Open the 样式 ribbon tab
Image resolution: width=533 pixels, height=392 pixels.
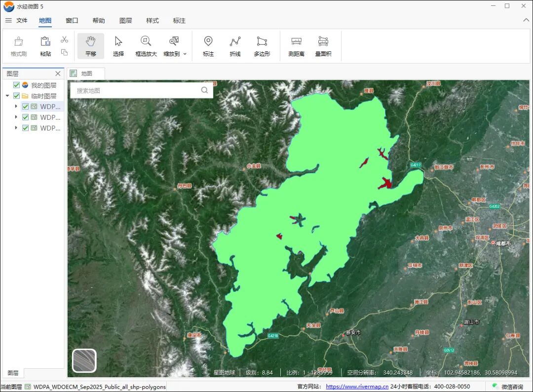[x=152, y=21]
